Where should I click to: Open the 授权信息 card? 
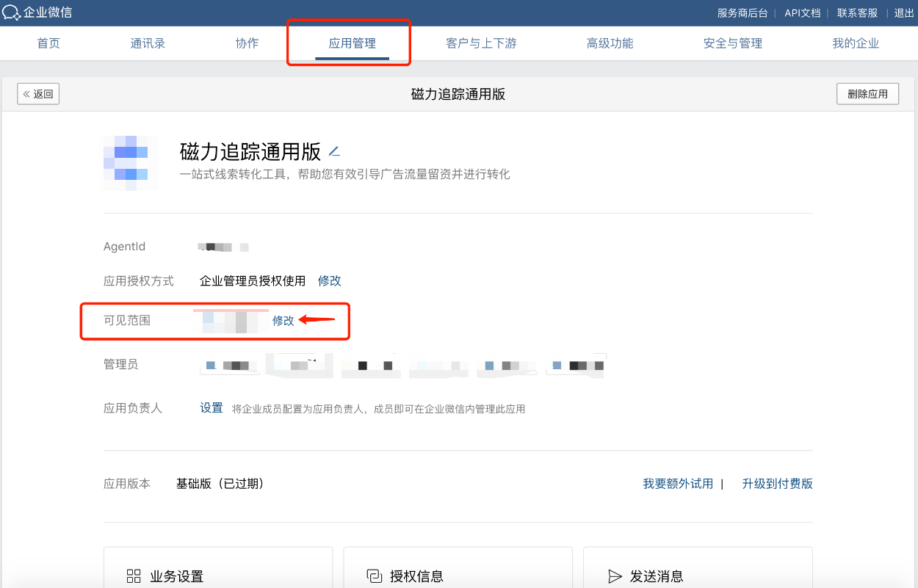click(458, 567)
